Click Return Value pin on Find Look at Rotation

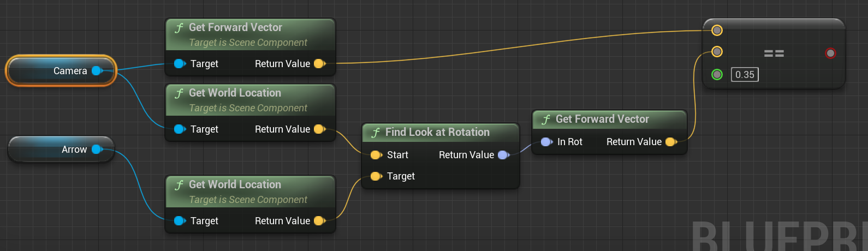pos(503,155)
